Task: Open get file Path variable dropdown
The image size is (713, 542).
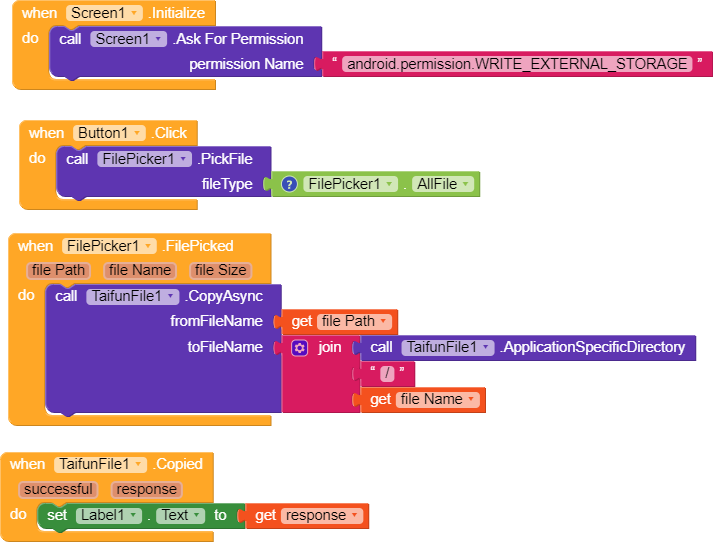Action: 355,321
